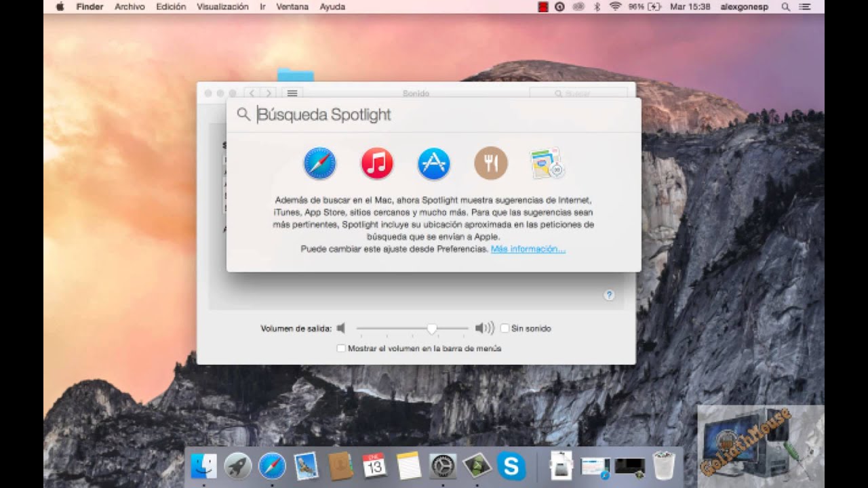Viewport: 868px width, 488px height.
Task: Click the forward arrow in Sonido window
Action: (269, 93)
